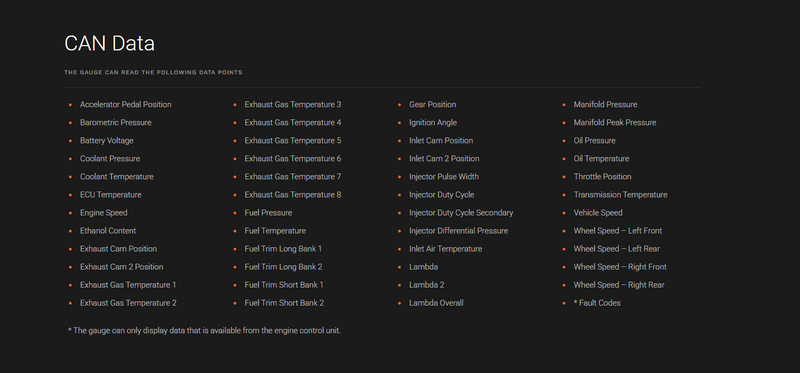The image size is (800, 373).
Task: Click Wheel Speed – Left Rear
Action: [616, 249]
